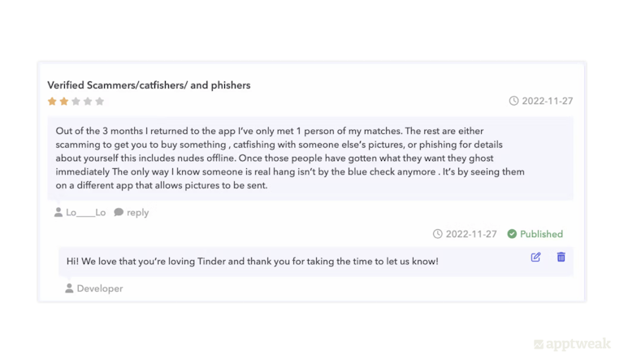Click the clock icon beside the review date
This screenshot has height=364, width=624.
[513, 101]
